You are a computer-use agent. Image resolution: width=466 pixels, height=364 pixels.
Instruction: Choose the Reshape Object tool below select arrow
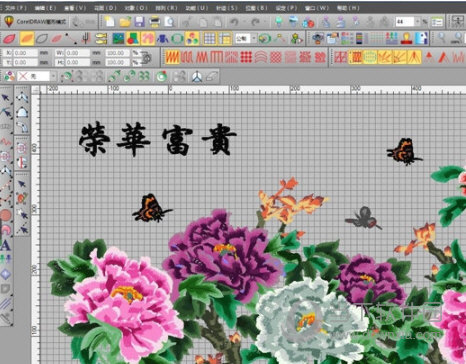[x=6, y=112]
